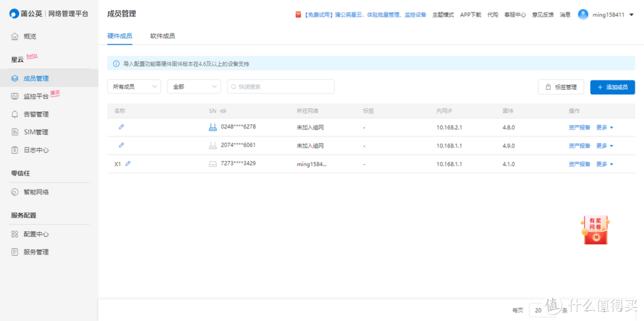This screenshot has width=644, height=321.
Task: Click the 告警管理 bell icon
Action: [x=15, y=115]
